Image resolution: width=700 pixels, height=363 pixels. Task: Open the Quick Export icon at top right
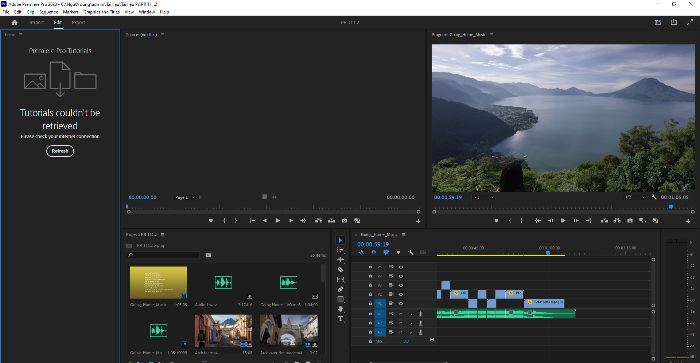[x=673, y=22]
